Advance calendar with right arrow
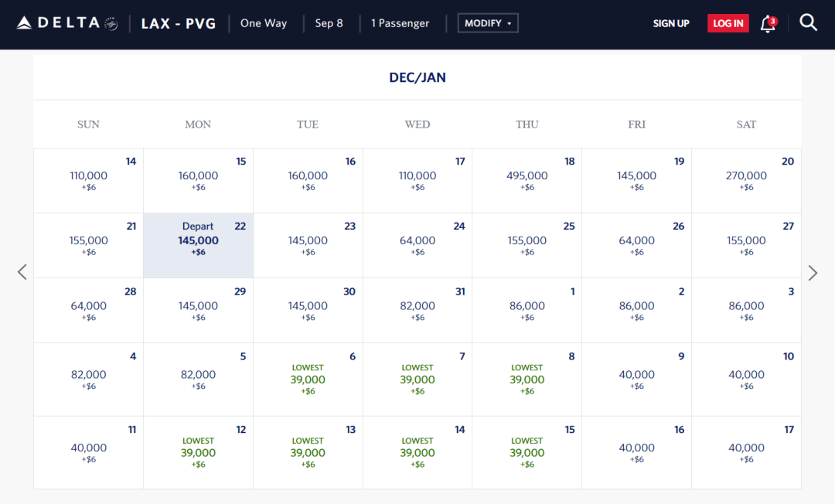This screenshot has height=504, width=835. (813, 272)
